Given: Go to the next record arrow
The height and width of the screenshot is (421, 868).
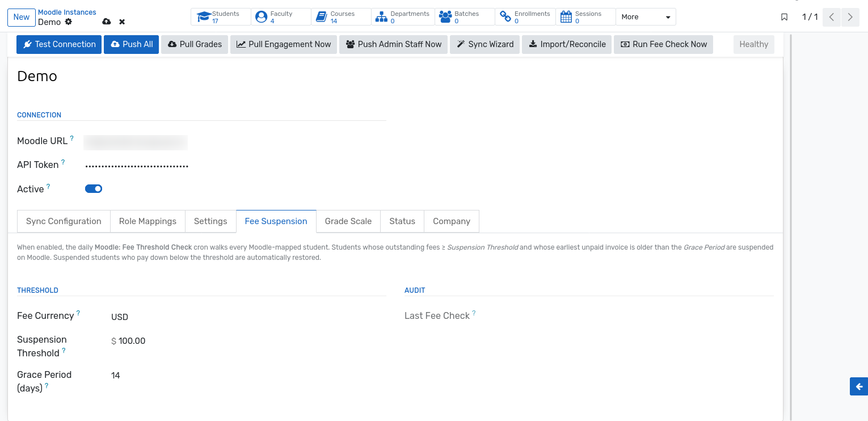Looking at the screenshot, I should (x=850, y=17).
